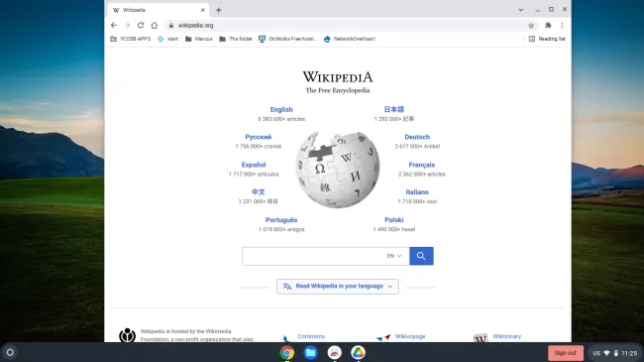This screenshot has width=644, height=362.
Task: Open a new tab with plus
Action: tap(219, 10)
